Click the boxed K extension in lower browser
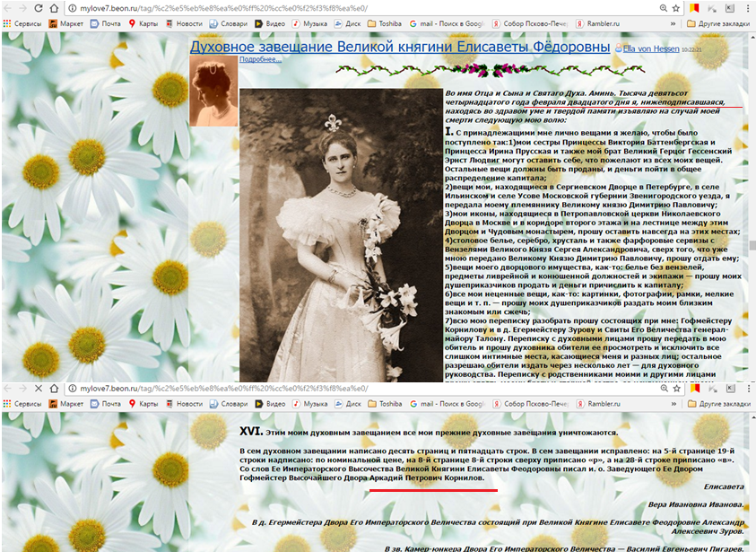This screenshot has height=552, width=756. [x=731, y=388]
